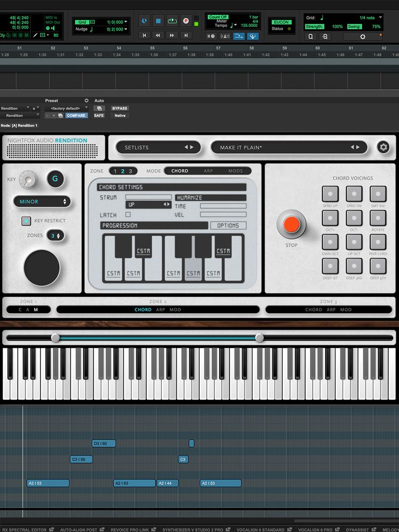This screenshot has height=532, width=399.
Task: Select zone 3 in ZONE selector
Action: (130, 171)
